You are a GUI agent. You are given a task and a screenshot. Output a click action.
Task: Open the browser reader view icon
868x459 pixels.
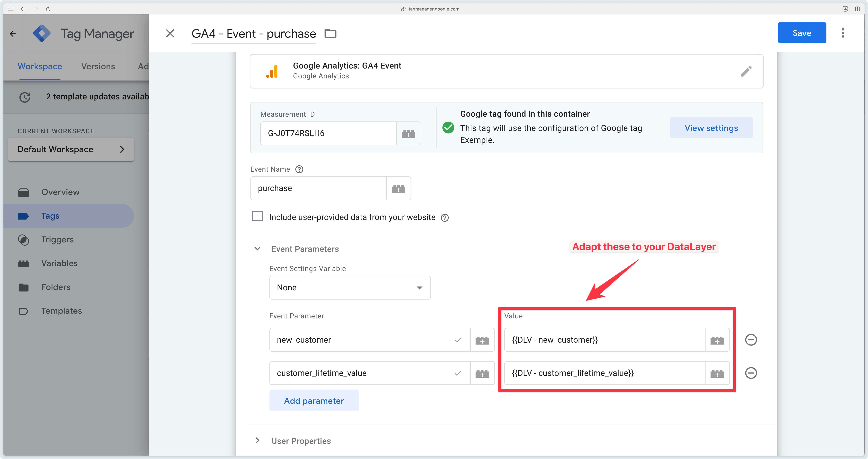point(845,9)
